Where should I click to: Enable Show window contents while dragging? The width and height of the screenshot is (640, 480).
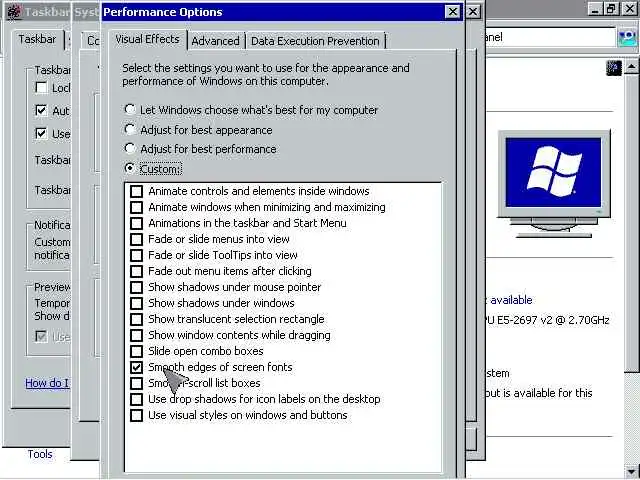click(136, 335)
